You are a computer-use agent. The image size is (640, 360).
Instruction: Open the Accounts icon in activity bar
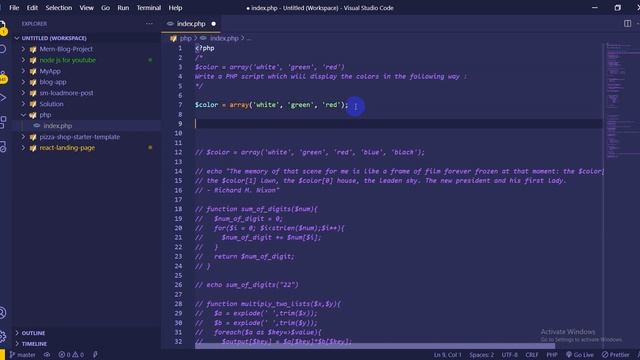pos(2,313)
